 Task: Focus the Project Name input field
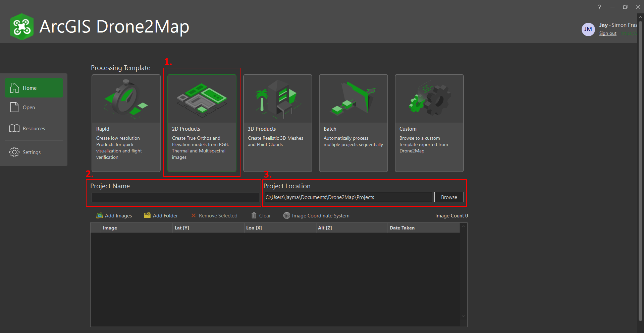(x=175, y=197)
